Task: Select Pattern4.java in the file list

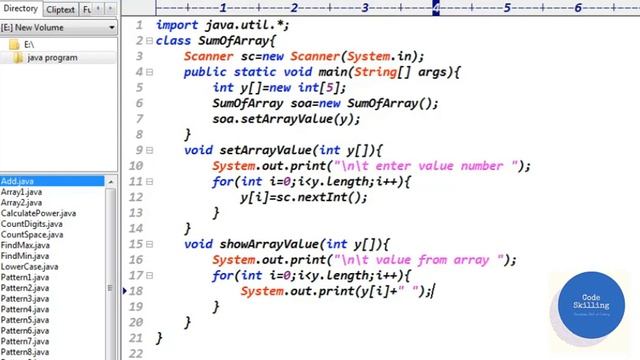Action: 24,309
